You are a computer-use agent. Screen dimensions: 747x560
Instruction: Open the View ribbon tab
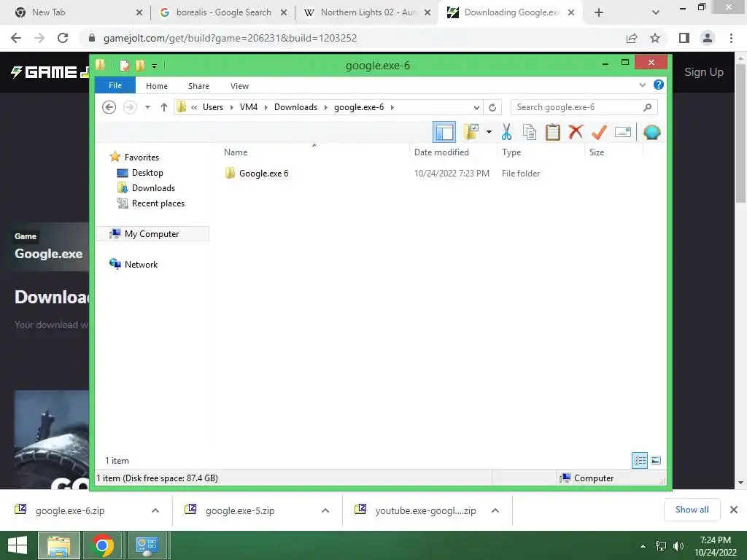coord(239,86)
